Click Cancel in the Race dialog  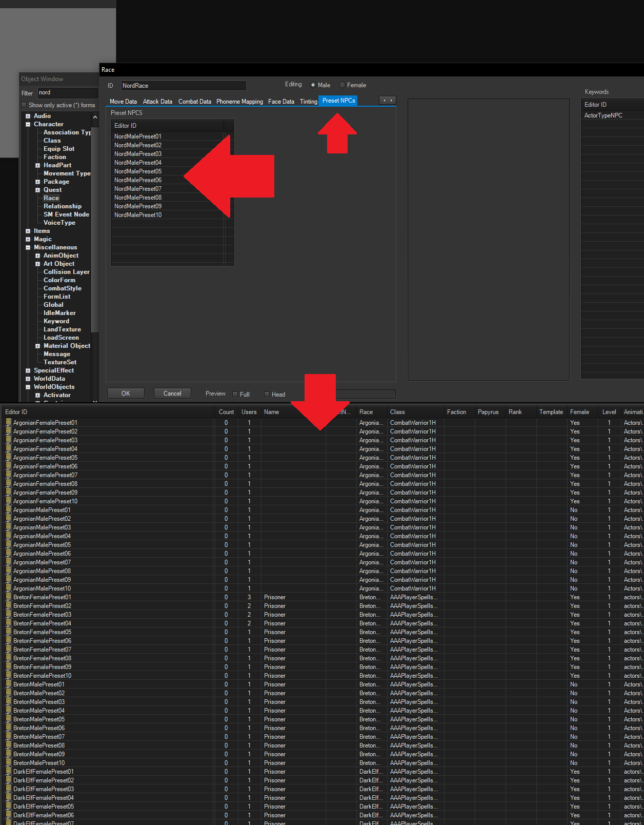click(172, 394)
